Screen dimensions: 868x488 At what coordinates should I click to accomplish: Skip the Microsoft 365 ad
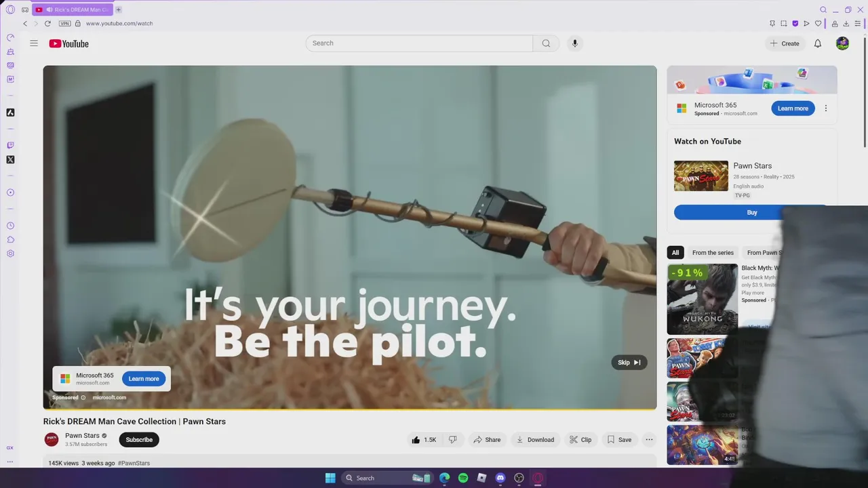tap(629, 363)
